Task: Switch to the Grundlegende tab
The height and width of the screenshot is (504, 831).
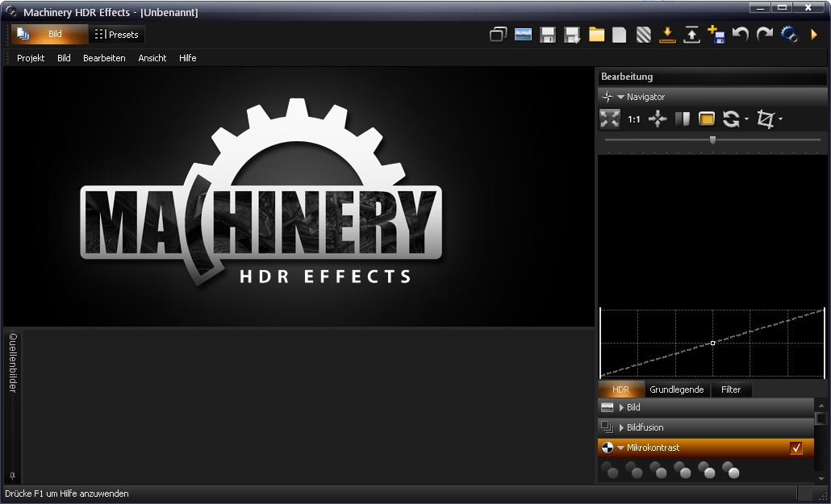Action: tap(677, 389)
